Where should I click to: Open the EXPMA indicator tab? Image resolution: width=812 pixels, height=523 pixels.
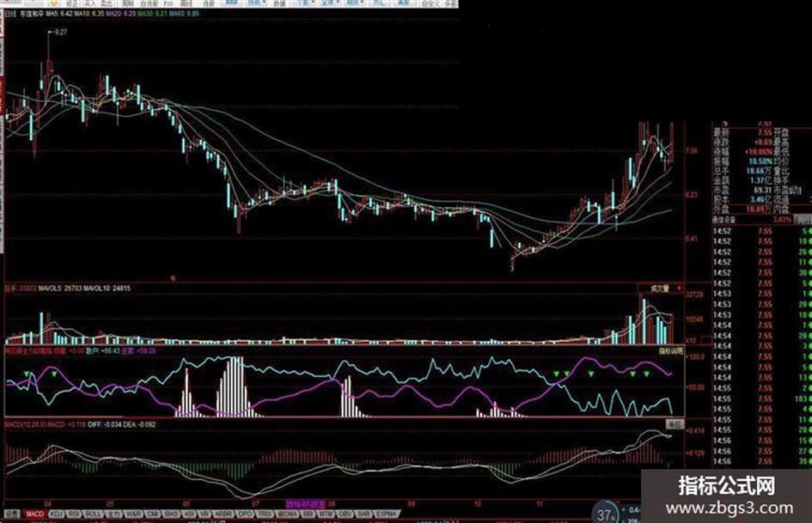pyautogui.click(x=385, y=514)
